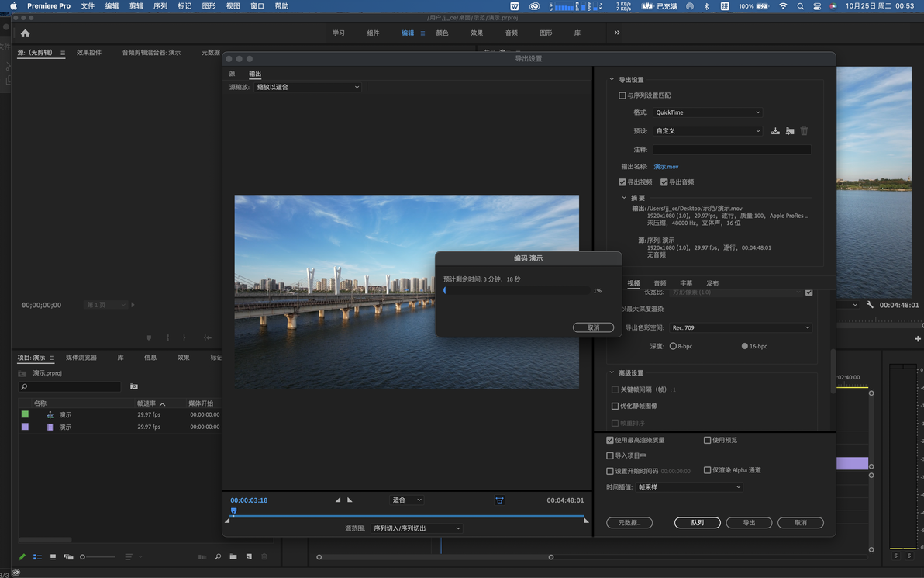Enable 与序列设置匹配 checkbox

click(x=622, y=95)
